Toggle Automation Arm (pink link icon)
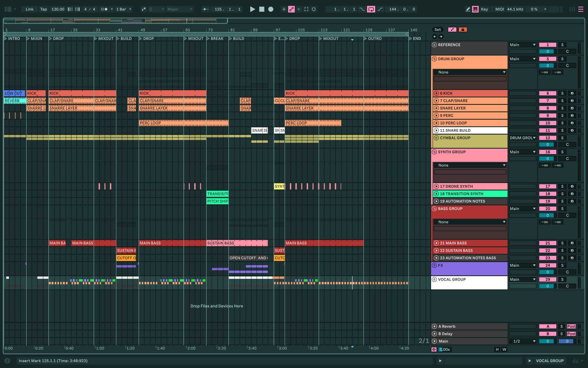Viewport: 588px width, 368px height. 291,9
